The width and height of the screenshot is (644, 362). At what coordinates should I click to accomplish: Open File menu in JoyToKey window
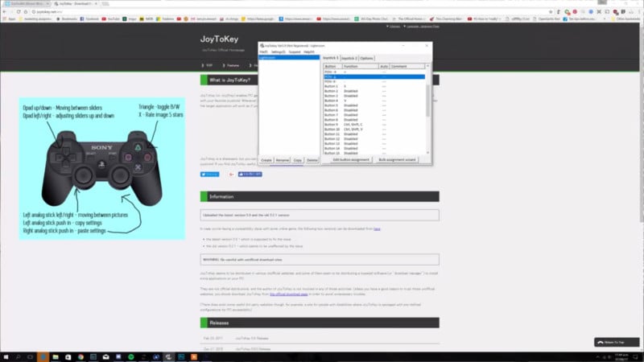263,52
